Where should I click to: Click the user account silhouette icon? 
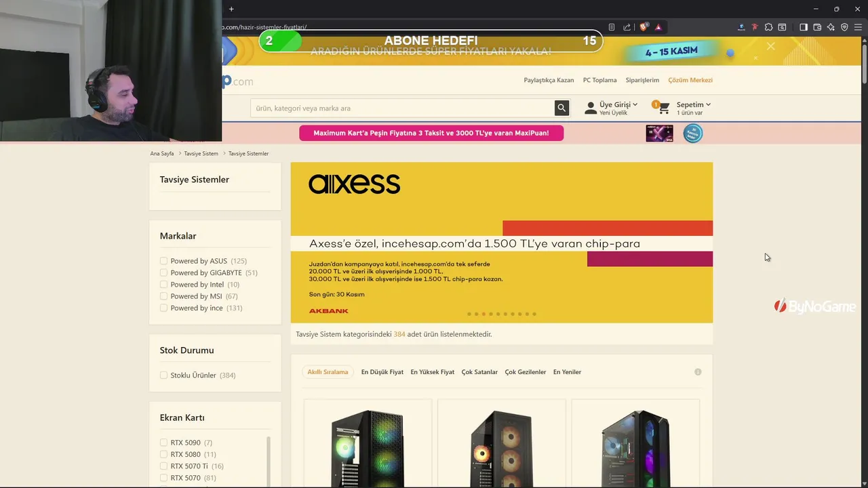[591, 108]
